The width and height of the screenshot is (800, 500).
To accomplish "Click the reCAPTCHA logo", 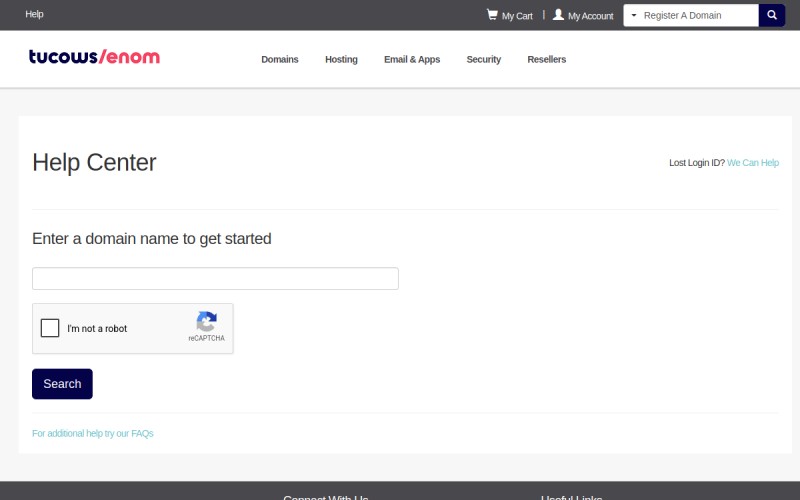I will pos(207,321).
